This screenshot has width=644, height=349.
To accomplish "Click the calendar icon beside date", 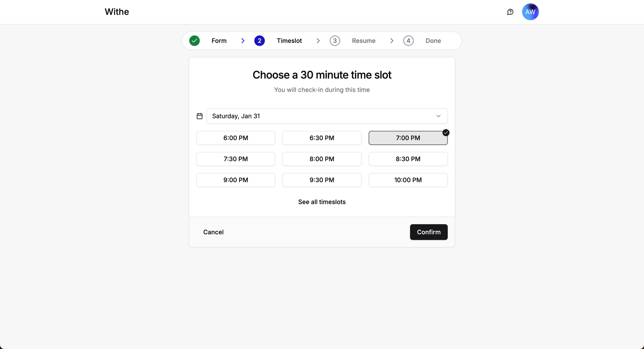I will (200, 116).
